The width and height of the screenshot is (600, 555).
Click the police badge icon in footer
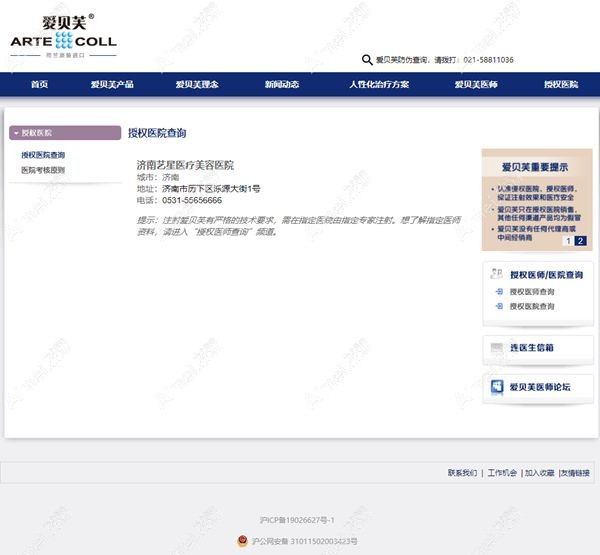tap(242, 541)
